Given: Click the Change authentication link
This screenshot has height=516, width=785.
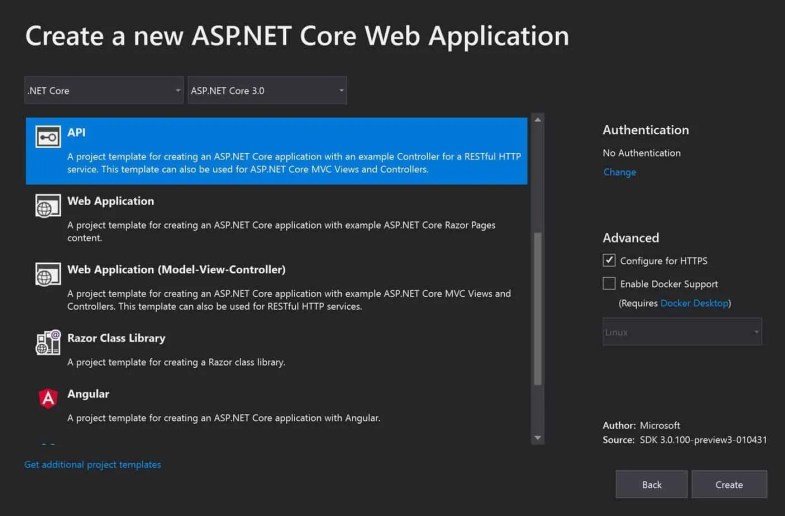Looking at the screenshot, I should [619, 172].
